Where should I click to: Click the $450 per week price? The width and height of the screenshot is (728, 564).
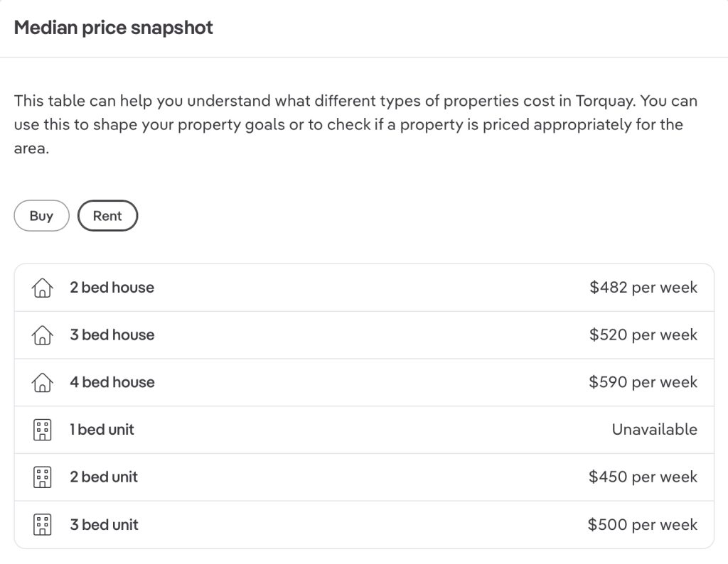[643, 477]
